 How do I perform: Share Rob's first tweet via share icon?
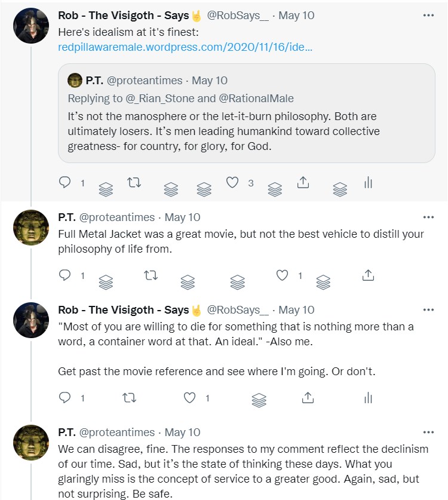[x=303, y=183]
